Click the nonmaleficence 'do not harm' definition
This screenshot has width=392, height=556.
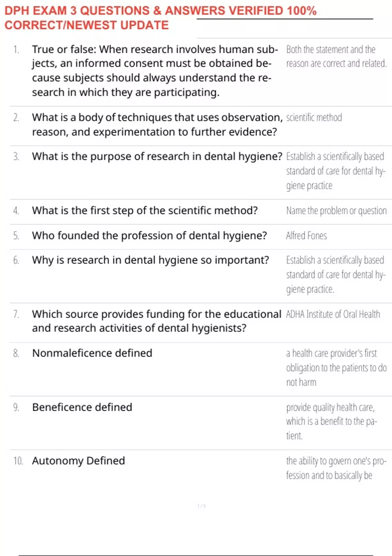(336, 368)
